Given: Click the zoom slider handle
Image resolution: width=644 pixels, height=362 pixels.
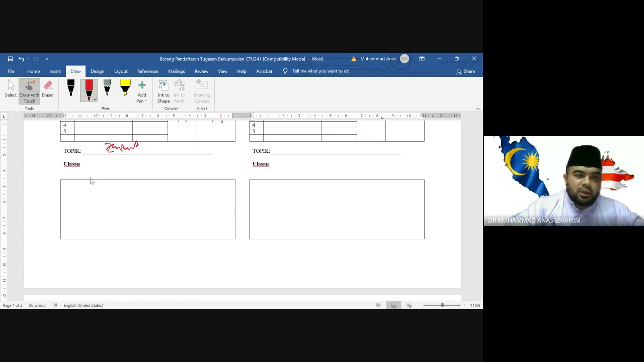Looking at the screenshot, I should point(442,305).
